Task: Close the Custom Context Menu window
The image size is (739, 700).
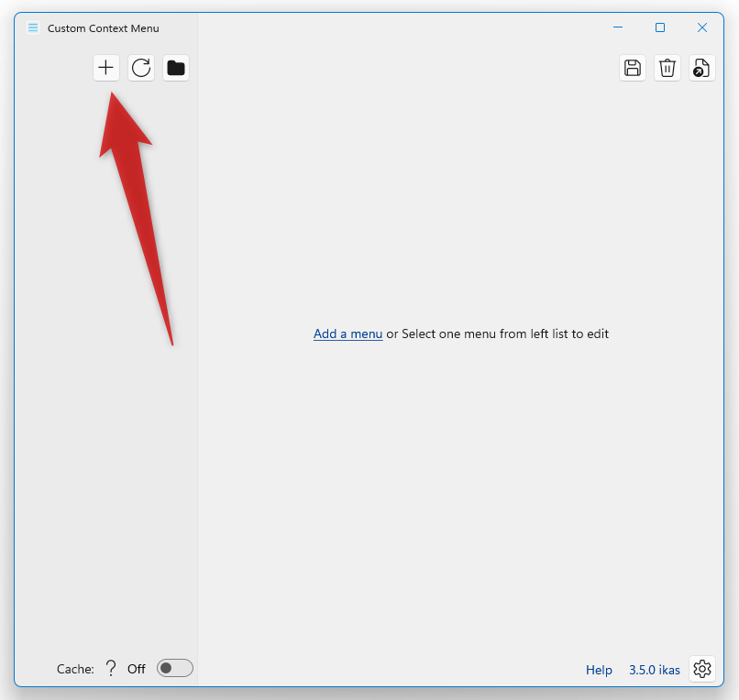Action: pos(702,27)
